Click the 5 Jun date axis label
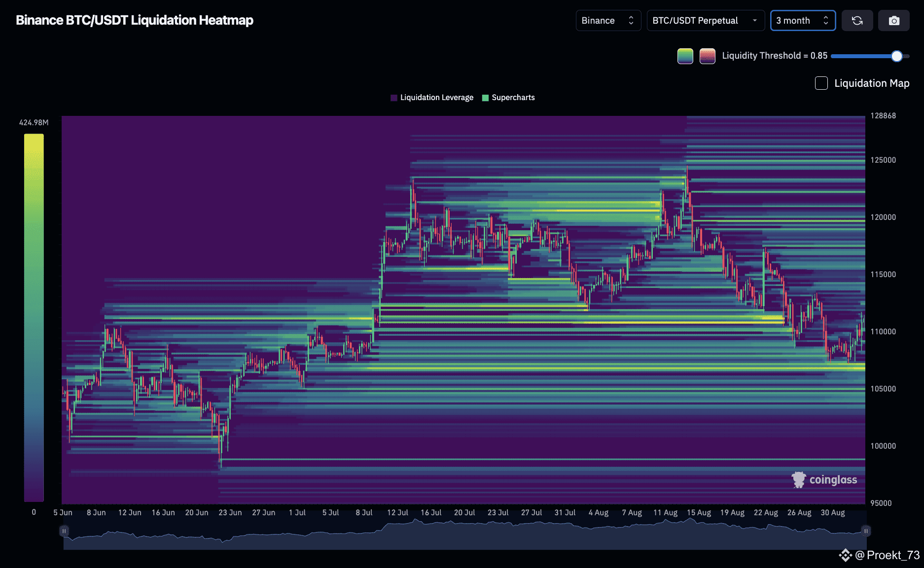This screenshot has height=568, width=924. click(x=63, y=513)
